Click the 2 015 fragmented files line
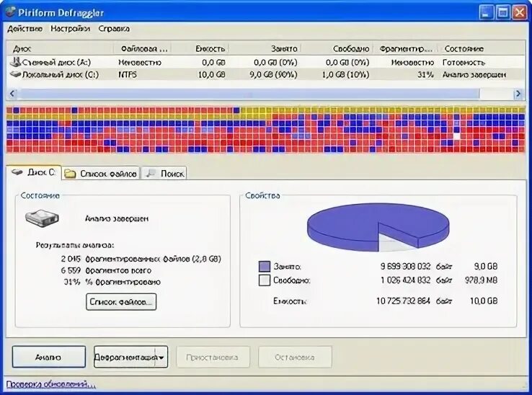The width and height of the screenshot is (532, 395). click(x=141, y=259)
